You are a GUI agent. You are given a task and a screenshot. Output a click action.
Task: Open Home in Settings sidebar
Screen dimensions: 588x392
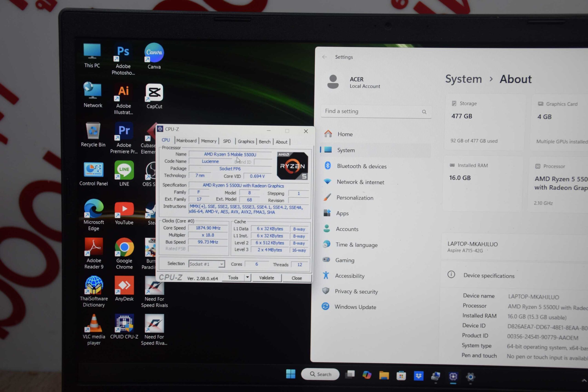[375, 134]
